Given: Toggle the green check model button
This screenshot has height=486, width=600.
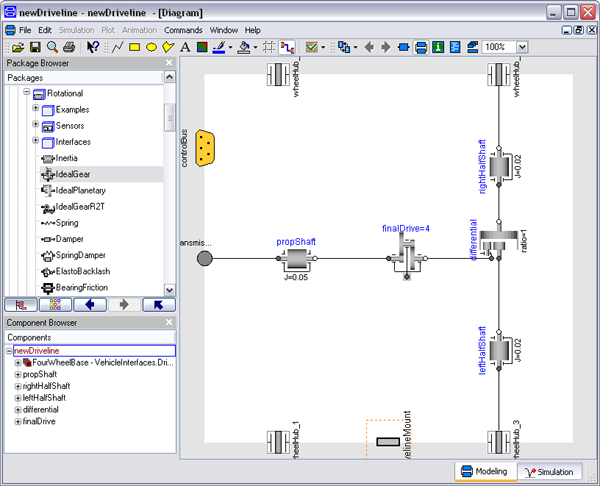Looking at the screenshot, I should point(313,47).
